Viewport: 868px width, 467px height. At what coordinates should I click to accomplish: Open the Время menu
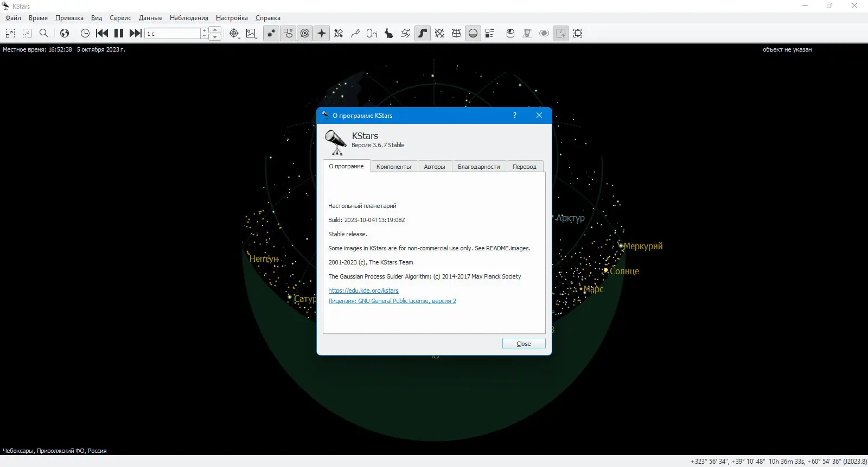[x=38, y=18]
